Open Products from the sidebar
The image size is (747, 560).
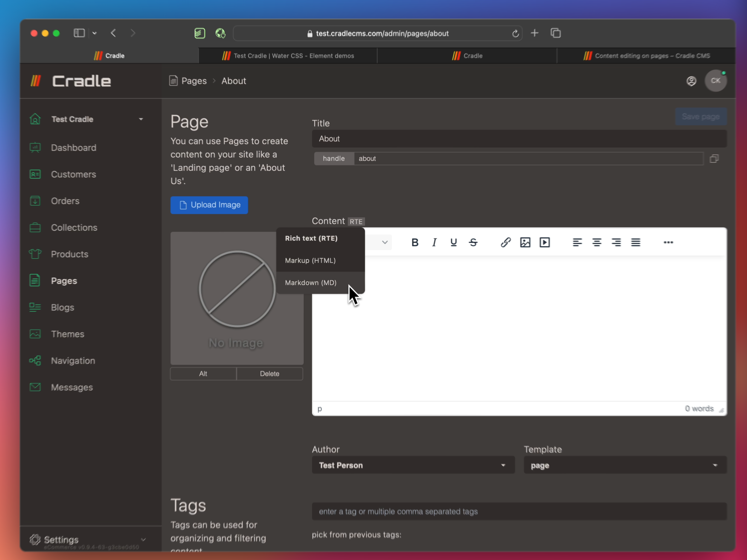70,255
